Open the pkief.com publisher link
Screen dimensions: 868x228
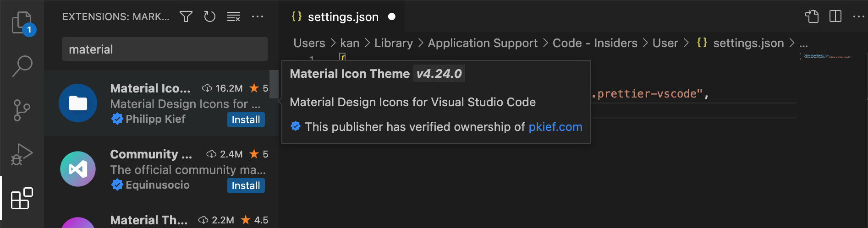[555, 127]
